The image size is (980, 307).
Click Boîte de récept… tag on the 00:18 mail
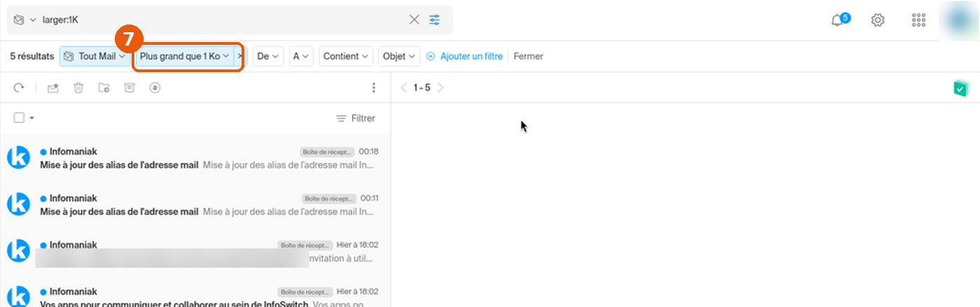[327, 151]
